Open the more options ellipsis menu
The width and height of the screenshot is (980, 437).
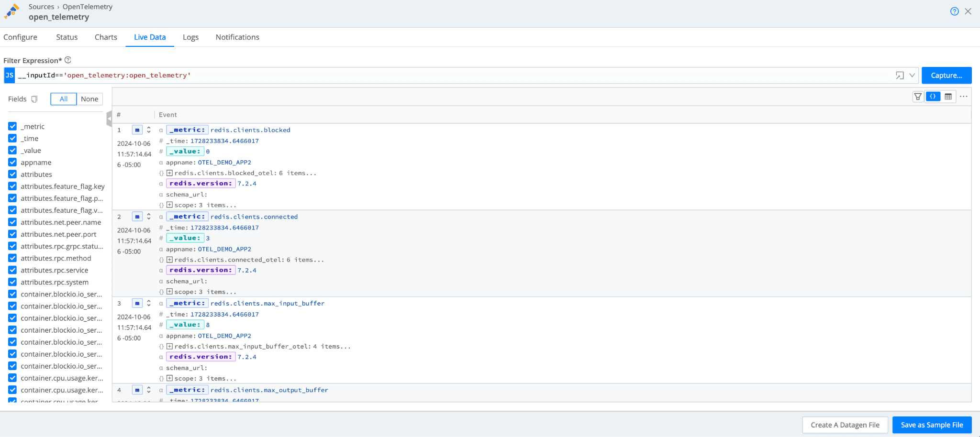pyautogui.click(x=964, y=97)
